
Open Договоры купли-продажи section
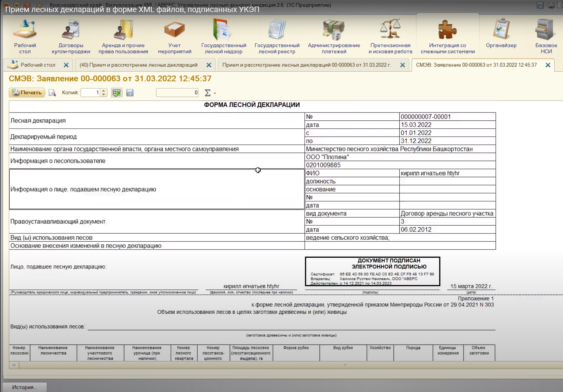tap(71, 36)
